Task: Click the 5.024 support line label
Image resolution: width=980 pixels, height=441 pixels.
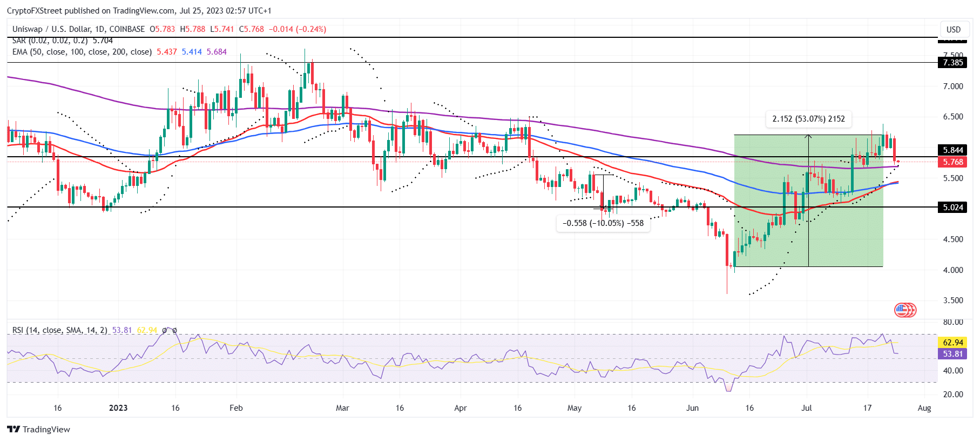Action: [953, 208]
